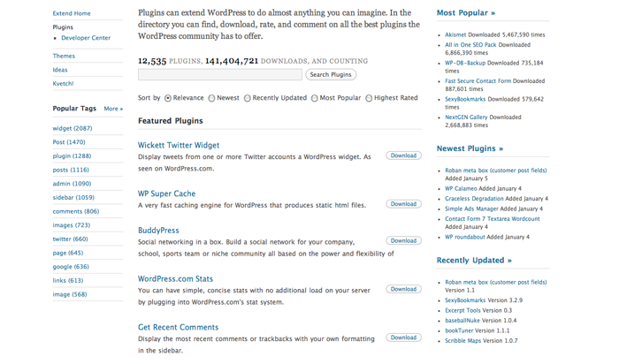Focus the plugin search text field

click(220, 74)
